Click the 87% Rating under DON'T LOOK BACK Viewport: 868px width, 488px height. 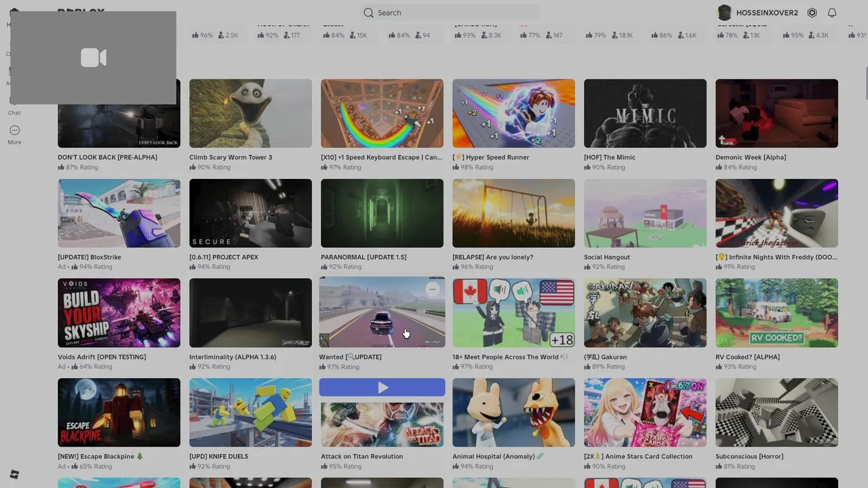77,167
